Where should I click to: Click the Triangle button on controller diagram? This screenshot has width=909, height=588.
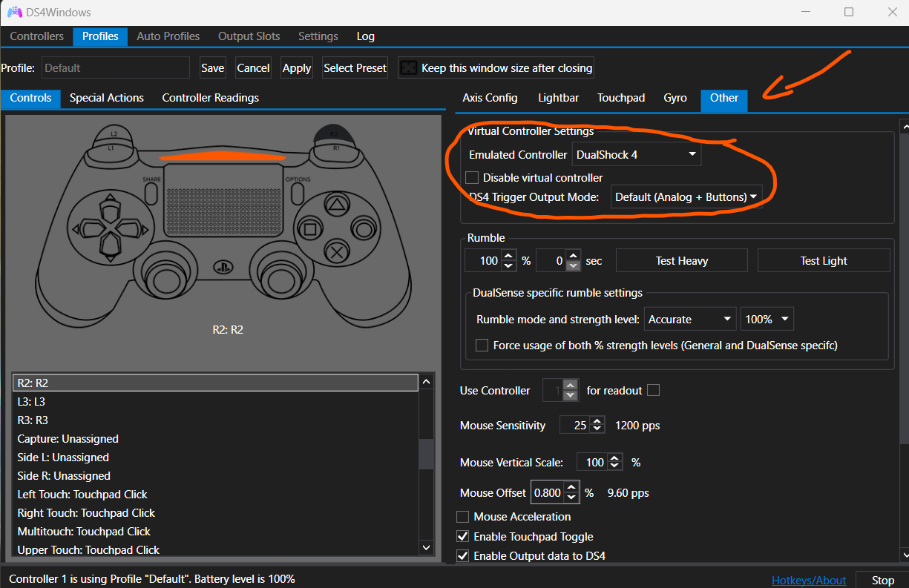(335, 205)
